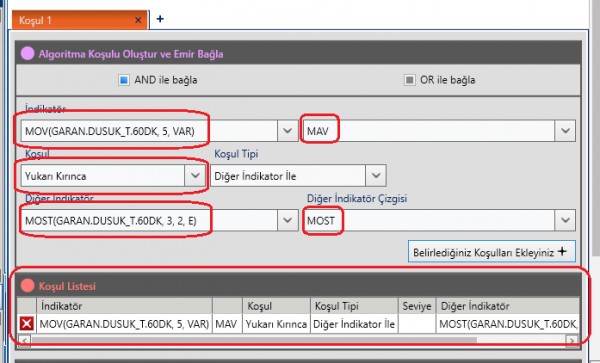Select the Koşul Tipi column header

(354, 306)
